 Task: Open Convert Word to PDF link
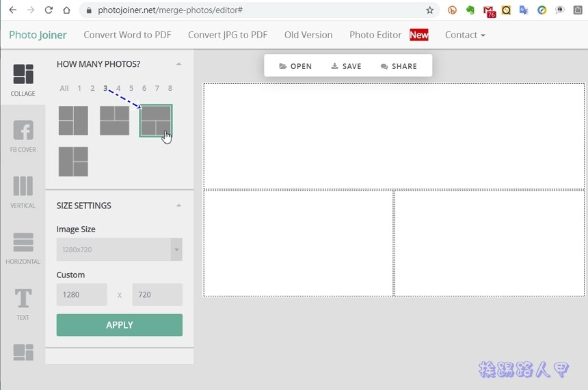point(127,35)
